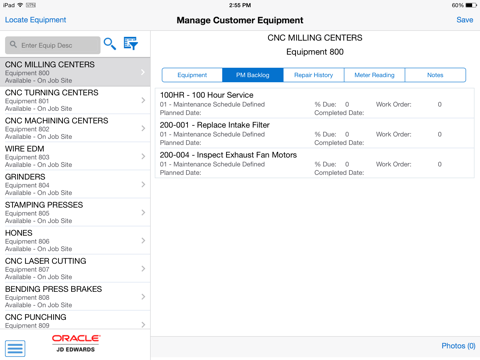Expand chevron for CNC TURNING CENTERS

pos(143,100)
